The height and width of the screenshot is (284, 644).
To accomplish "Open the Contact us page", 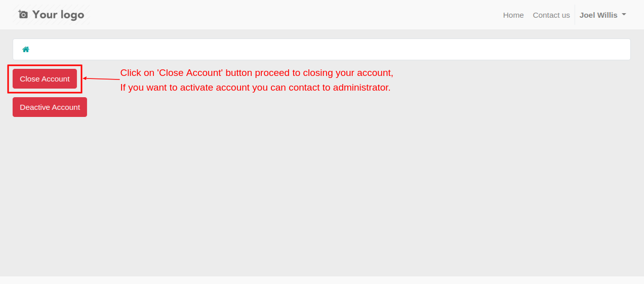I will click(551, 15).
